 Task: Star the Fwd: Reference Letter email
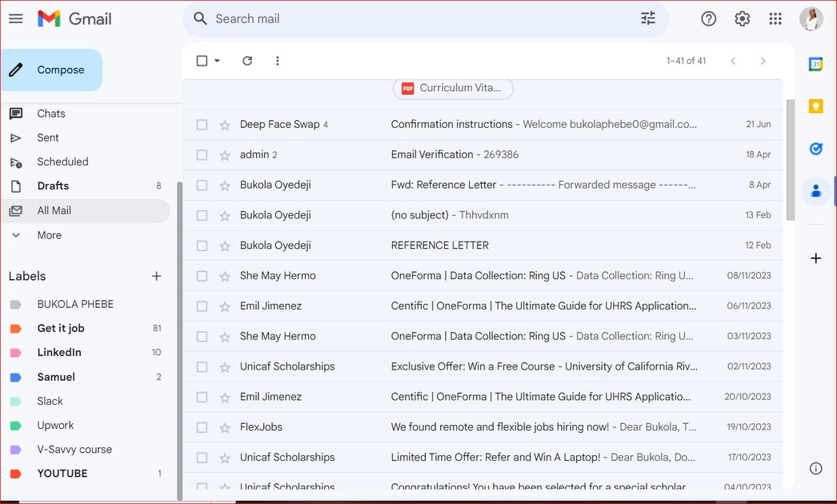(225, 186)
